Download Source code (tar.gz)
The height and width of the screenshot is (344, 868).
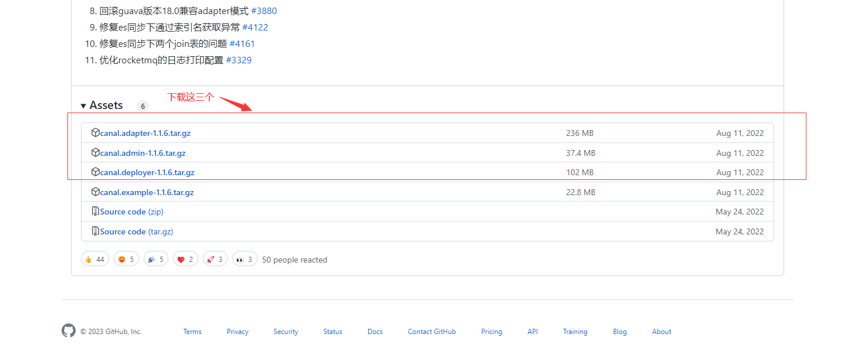136,231
